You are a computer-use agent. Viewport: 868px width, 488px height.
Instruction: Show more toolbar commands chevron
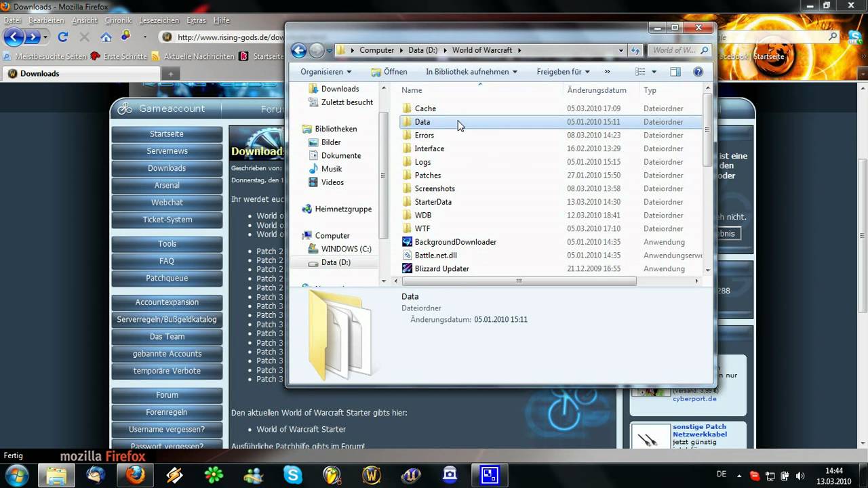coord(607,71)
